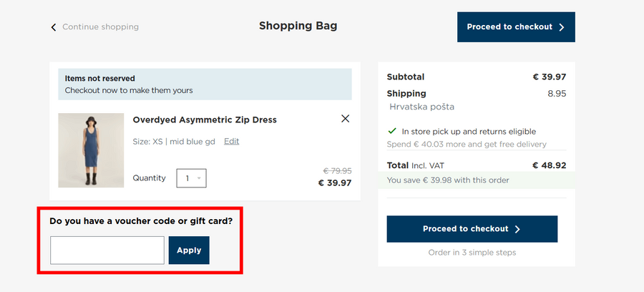This screenshot has height=292, width=644.
Task: Click the free delivery spend message
Action: click(x=466, y=144)
